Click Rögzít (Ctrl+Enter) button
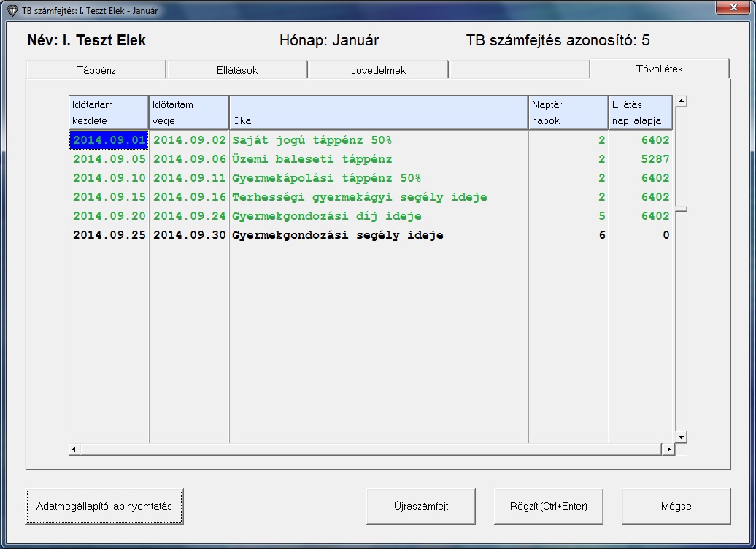Screen dimensions: 756x549 point(549,507)
